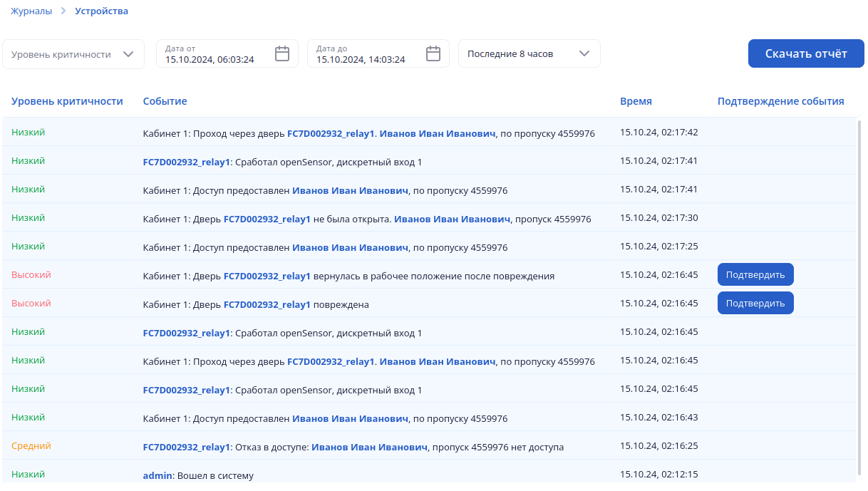This screenshot has height=491, width=868.
Task: Click the 'Подтверждение события' column header
Action: 780,101
